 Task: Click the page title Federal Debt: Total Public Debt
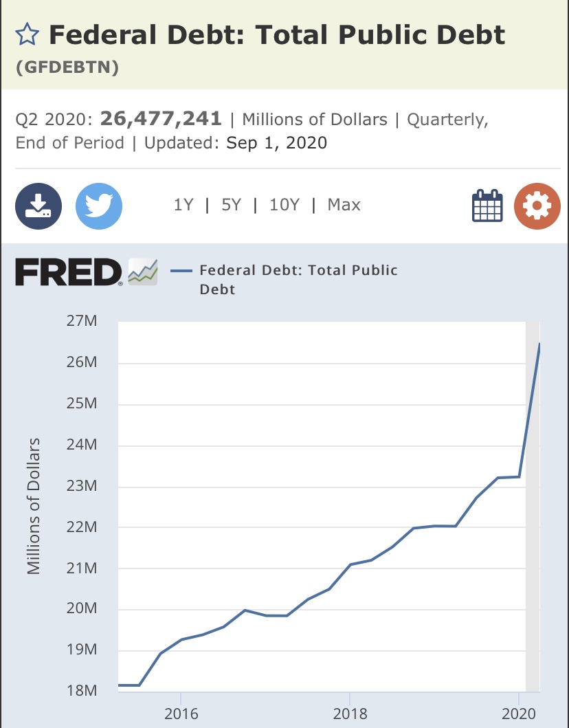pos(277,34)
